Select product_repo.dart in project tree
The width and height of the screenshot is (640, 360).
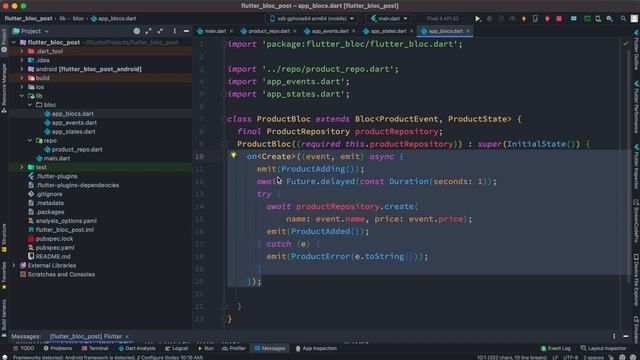pos(77,149)
